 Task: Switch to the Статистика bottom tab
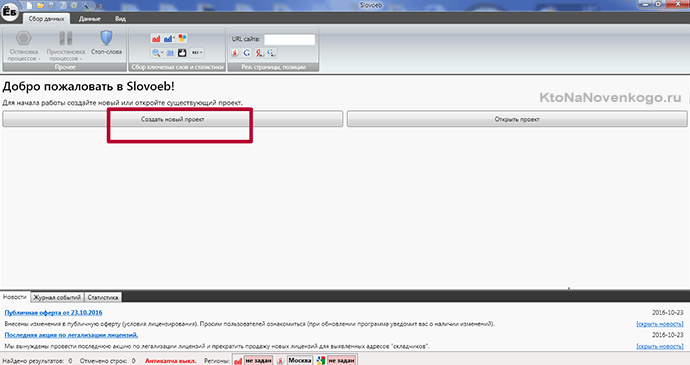pyautogui.click(x=103, y=297)
